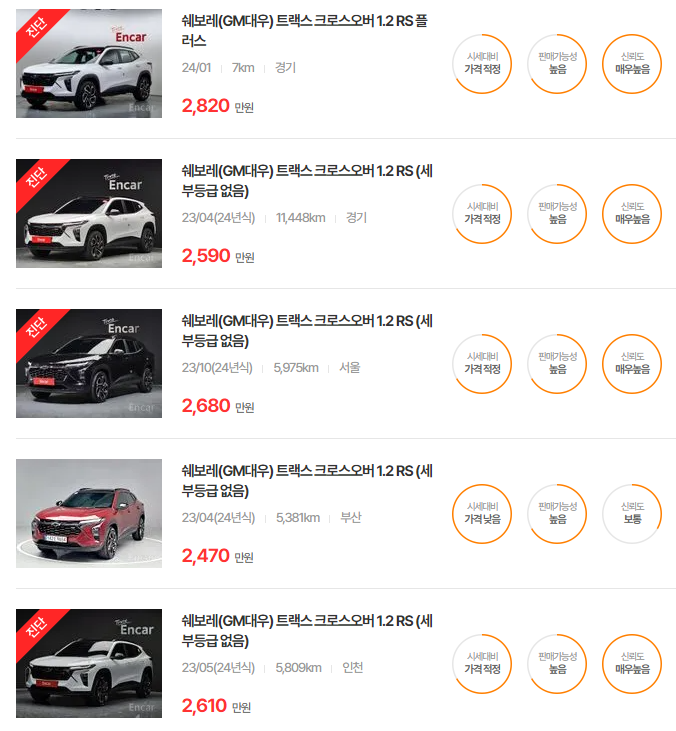Click the 신뢰도 보통 circle badge
The height and width of the screenshot is (731, 676).
pos(632,514)
